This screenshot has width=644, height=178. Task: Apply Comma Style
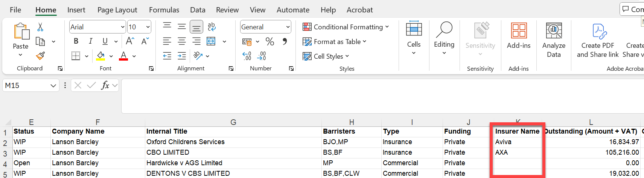[x=285, y=41]
